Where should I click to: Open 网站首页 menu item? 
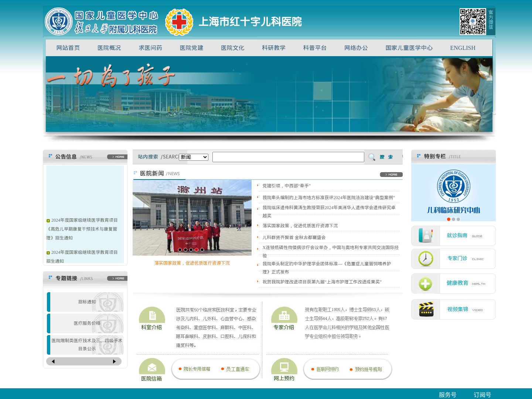[x=68, y=48]
